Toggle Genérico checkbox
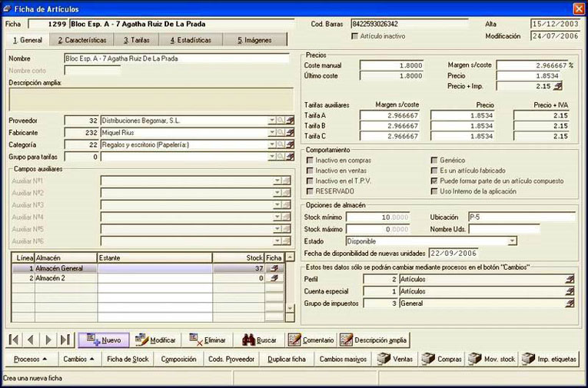 point(434,160)
